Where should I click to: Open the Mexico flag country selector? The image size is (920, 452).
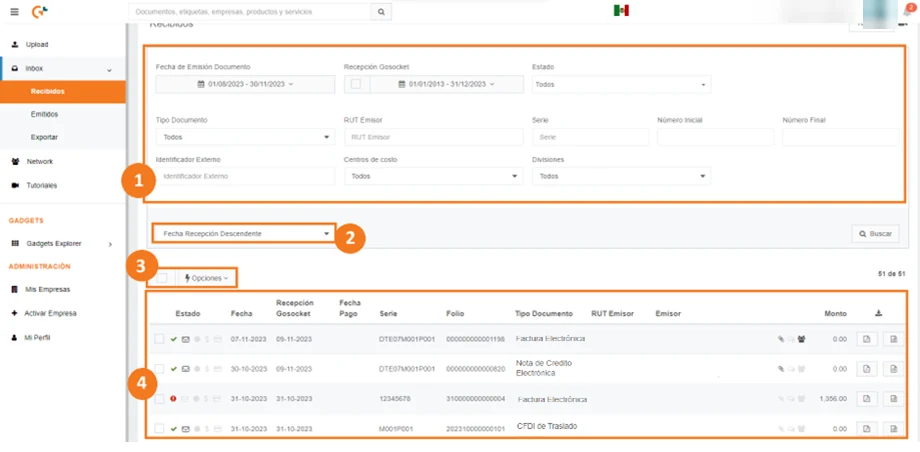(x=621, y=11)
